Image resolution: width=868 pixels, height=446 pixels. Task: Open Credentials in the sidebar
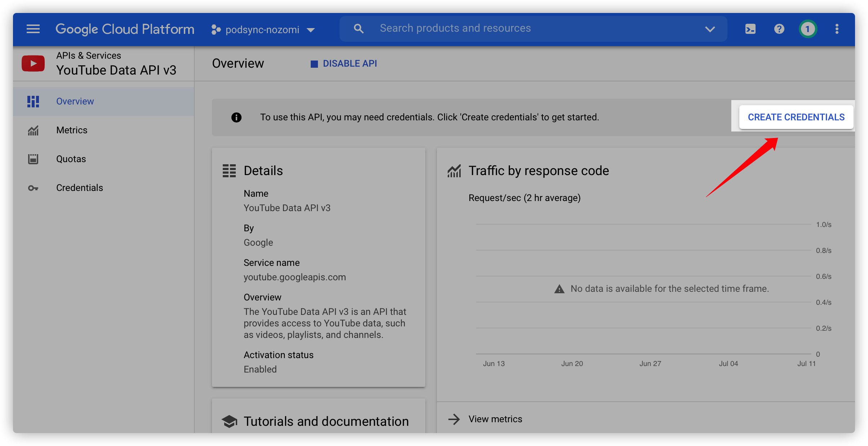(x=104, y=188)
